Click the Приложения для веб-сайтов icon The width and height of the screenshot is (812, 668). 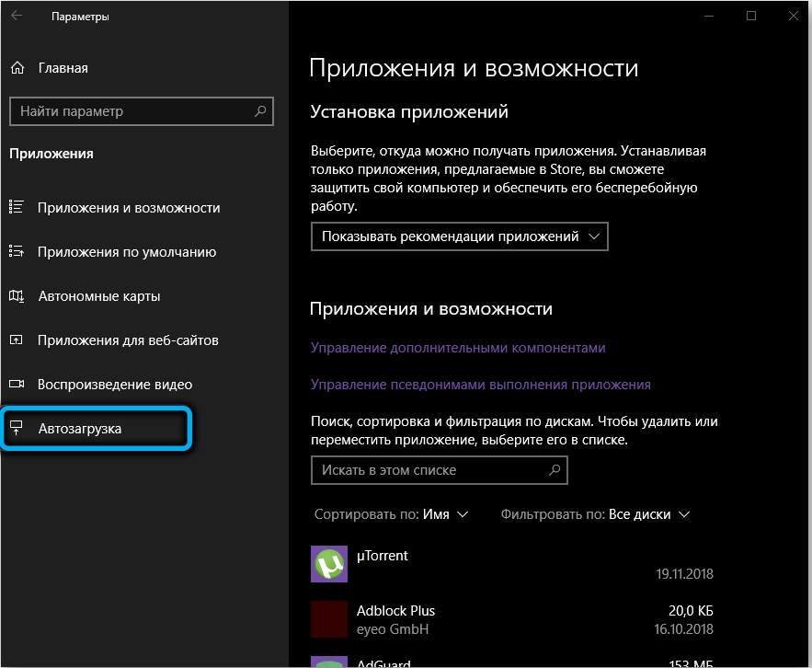pyautogui.click(x=17, y=340)
